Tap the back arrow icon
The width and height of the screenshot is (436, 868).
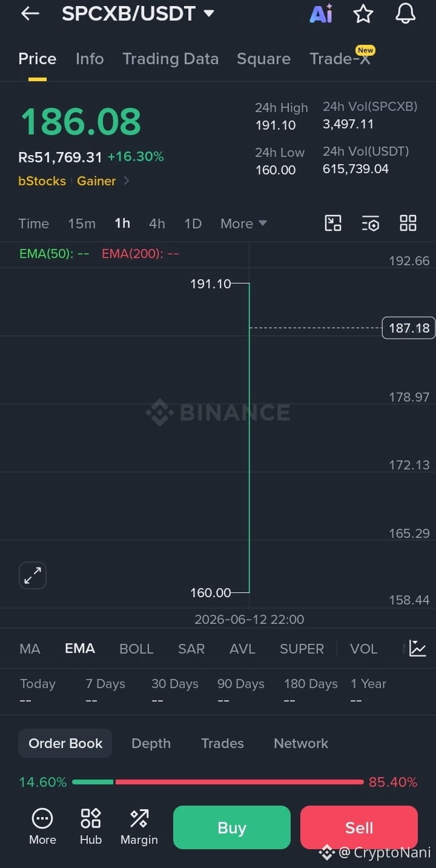(x=30, y=13)
